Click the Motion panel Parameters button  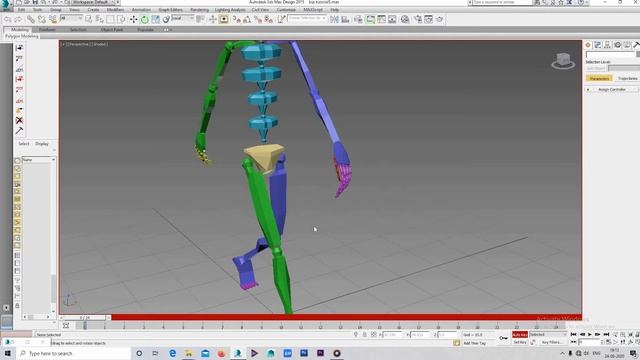[x=599, y=78]
